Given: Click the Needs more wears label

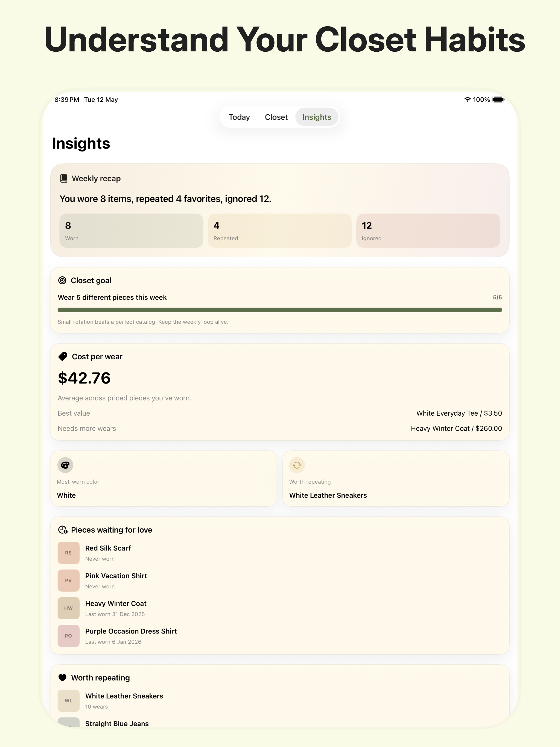Looking at the screenshot, I should click(87, 428).
